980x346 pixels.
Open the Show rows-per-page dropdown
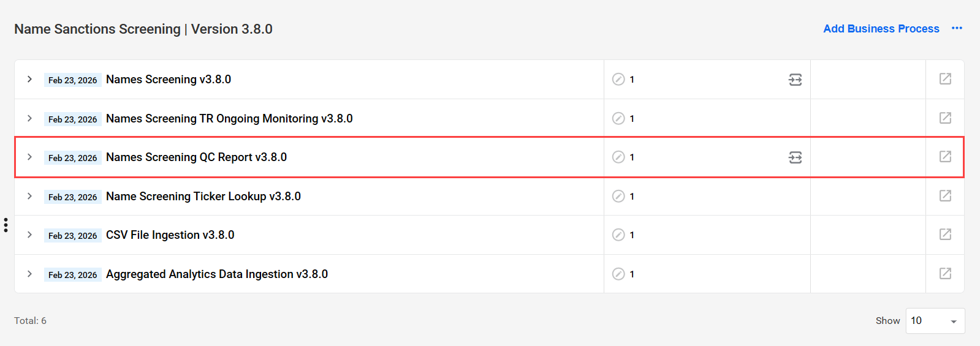935,321
